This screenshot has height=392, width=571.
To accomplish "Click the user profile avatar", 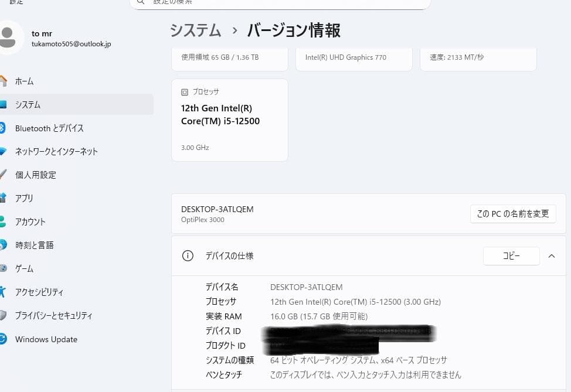I will coord(13,36).
